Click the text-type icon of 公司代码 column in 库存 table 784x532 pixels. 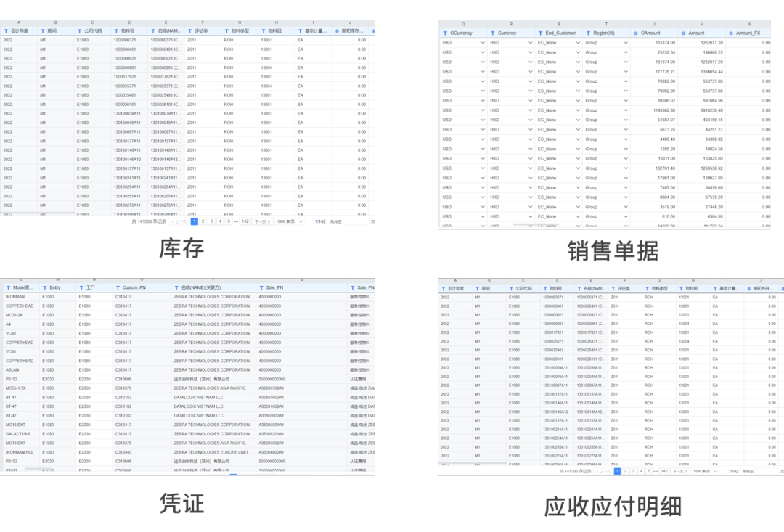point(80,31)
